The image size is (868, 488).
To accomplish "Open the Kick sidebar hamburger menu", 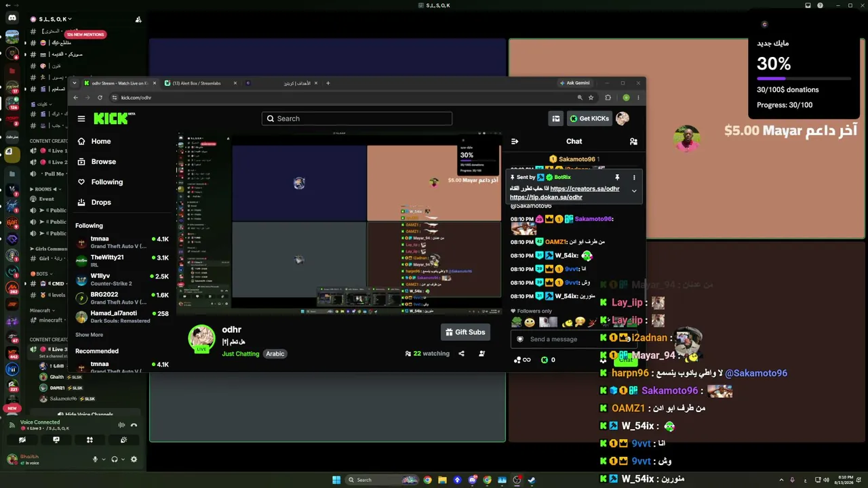I will (81, 119).
